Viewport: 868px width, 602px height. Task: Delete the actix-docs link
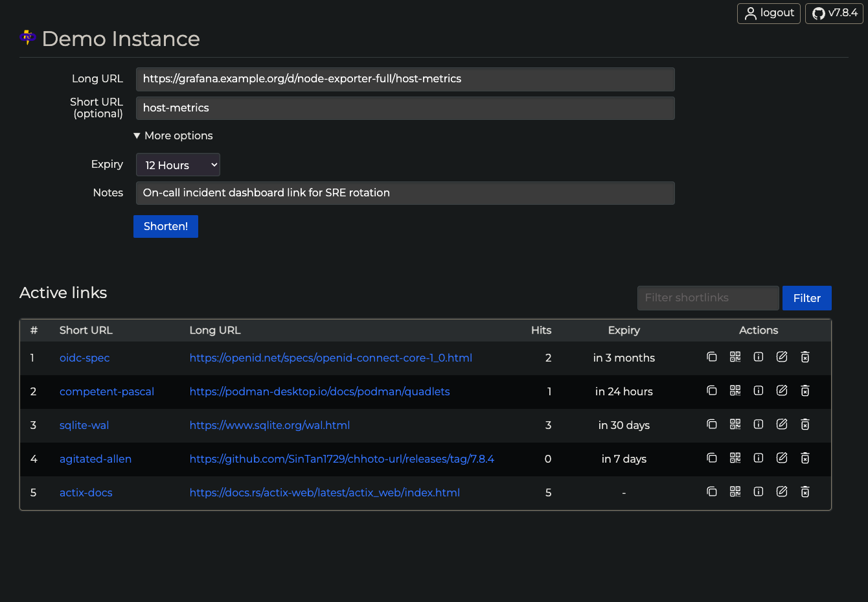pyautogui.click(x=805, y=492)
